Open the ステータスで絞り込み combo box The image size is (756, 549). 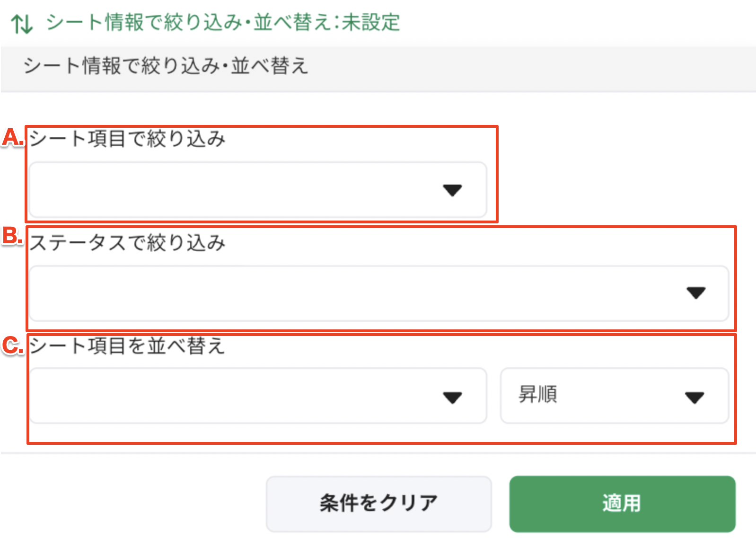(355, 293)
